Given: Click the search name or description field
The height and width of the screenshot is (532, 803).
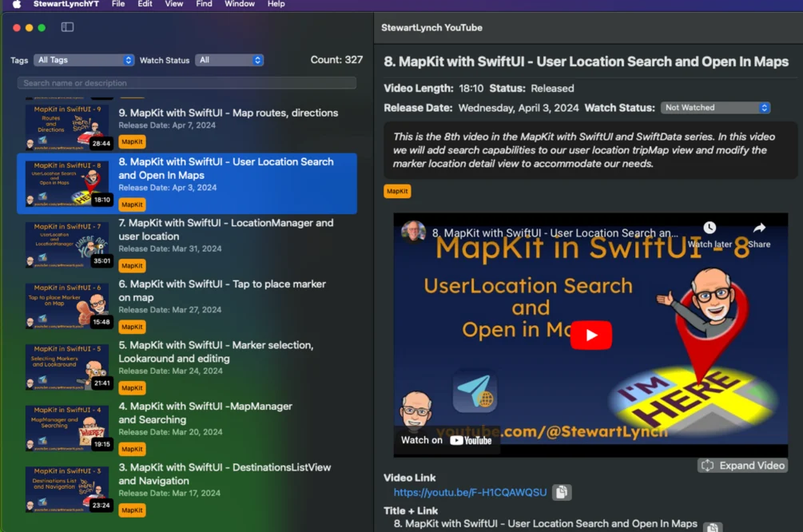Looking at the screenshot, I should coord(187,83).
